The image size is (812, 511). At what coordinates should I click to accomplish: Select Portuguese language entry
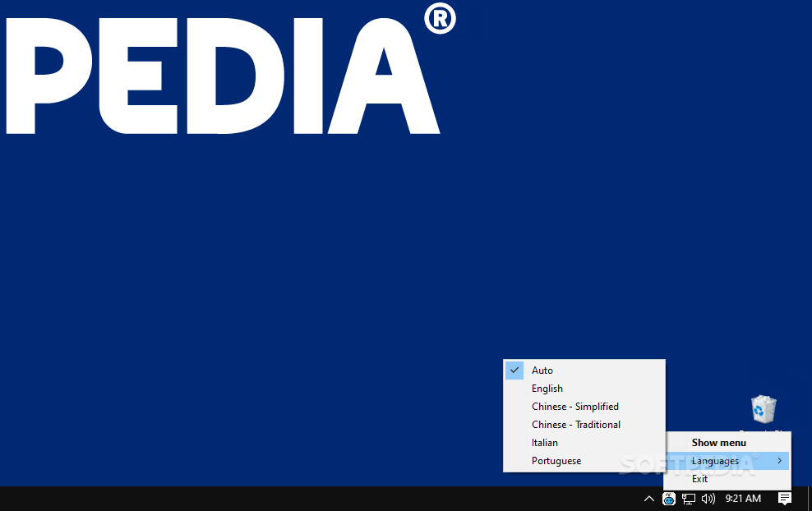coord(584,461)
